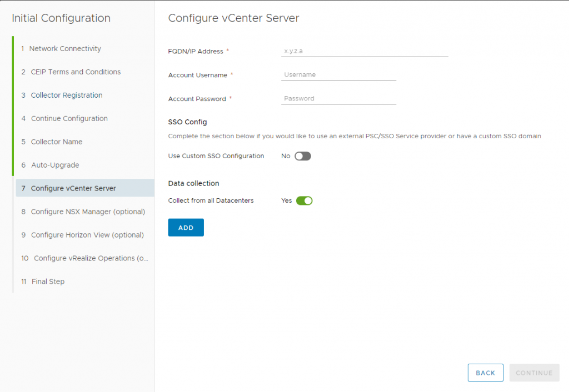
Task: Click the 'Account Username' label
Action: [197, 75]
